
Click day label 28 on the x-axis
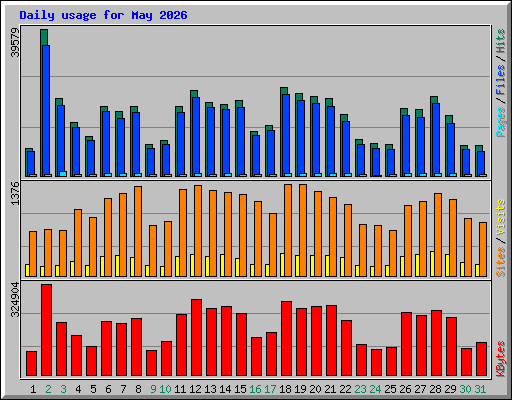(x=435, y=389)
